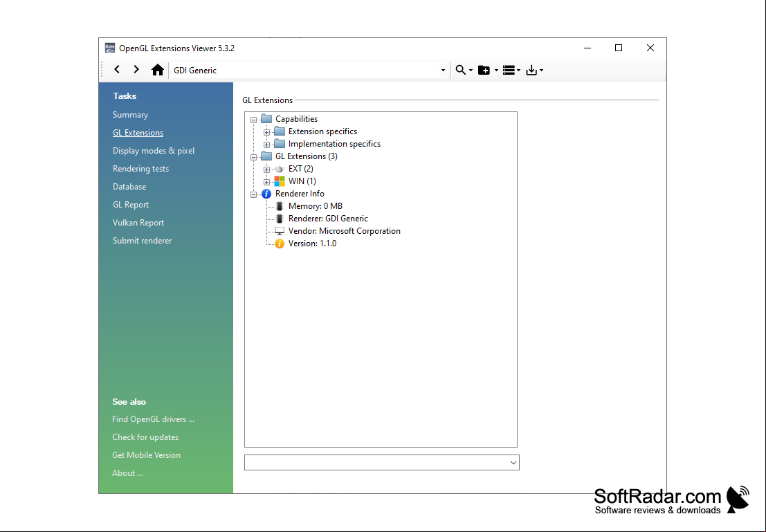Click the magnifier search icon
766x532 pixels.
coord(460,70)
